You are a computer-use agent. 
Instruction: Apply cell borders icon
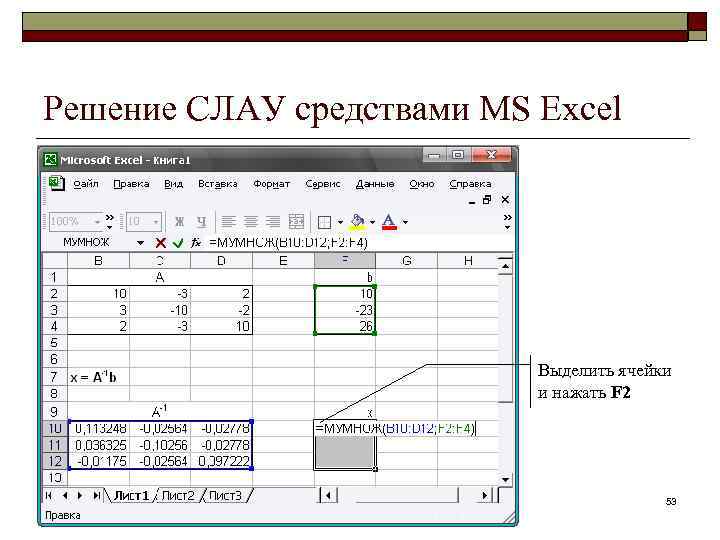tap(325, 222)
